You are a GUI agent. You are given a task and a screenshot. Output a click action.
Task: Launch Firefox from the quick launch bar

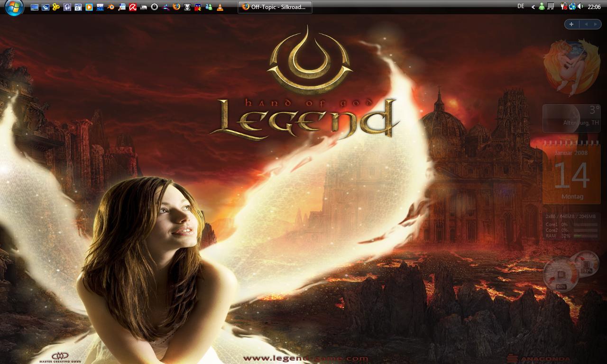tap(176, 7)
